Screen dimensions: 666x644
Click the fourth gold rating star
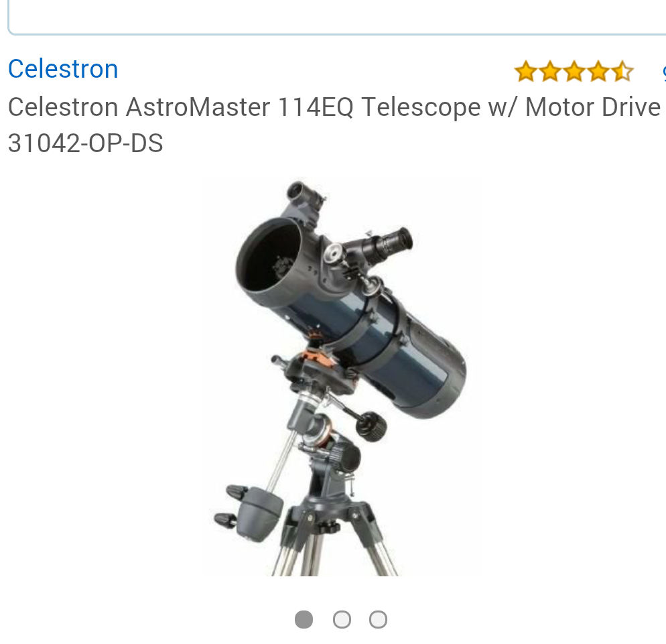point(598,71)
